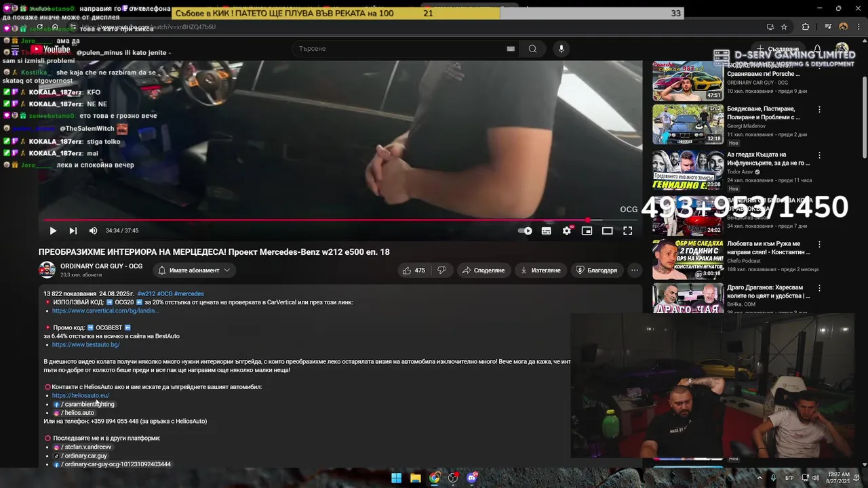Open Chrome extensions puzzle icon

click(x=806, y=27)
